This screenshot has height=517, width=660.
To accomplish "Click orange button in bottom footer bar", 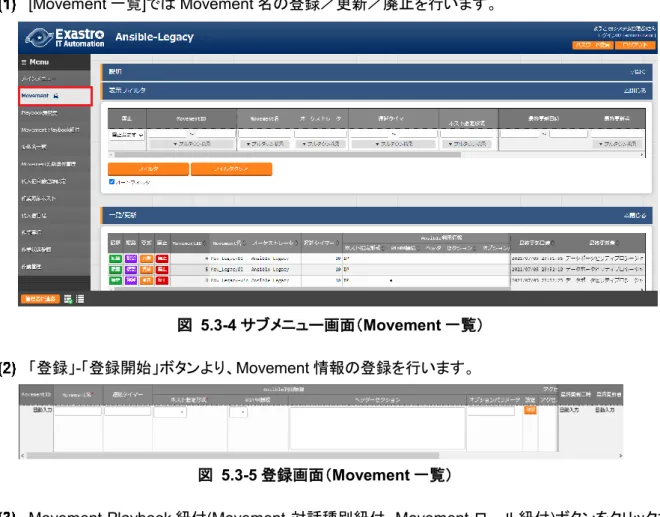I will (x=40, y=299).
